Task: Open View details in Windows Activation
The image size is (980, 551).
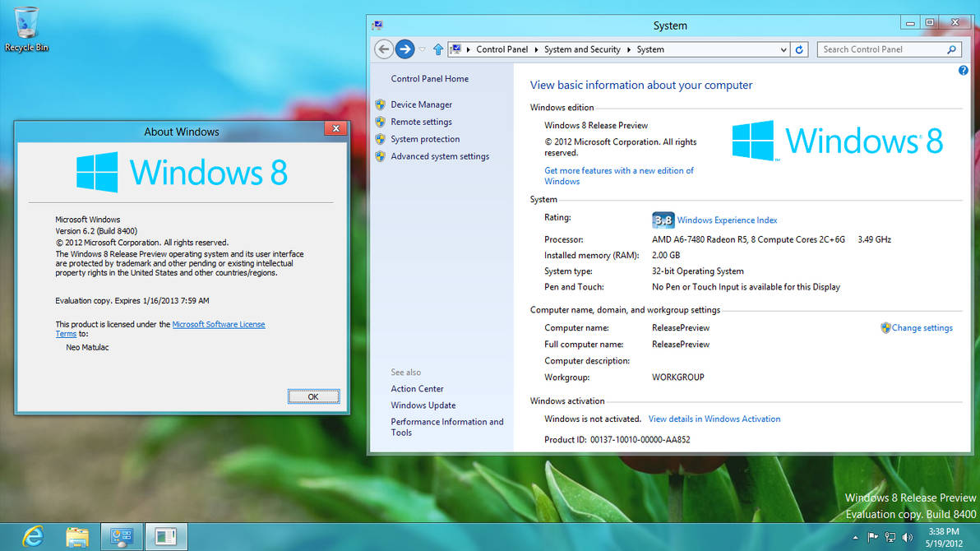Action: [714, 419]
